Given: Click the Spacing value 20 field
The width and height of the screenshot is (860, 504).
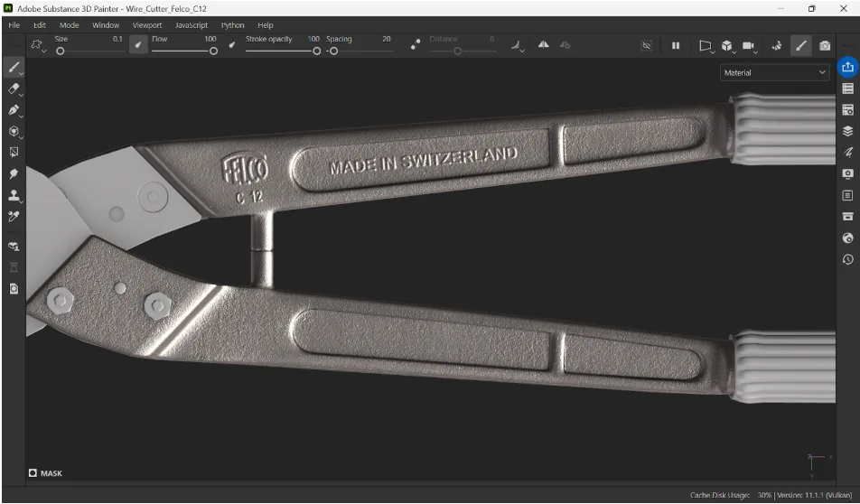Looking at the screenshot, I should click(x=387, y=39).
